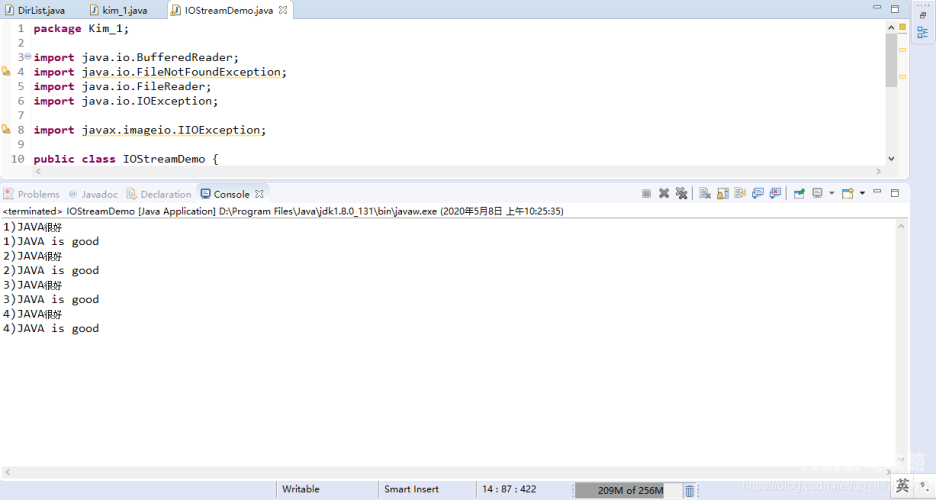Click editor horizontal scroll right arrow
This screenshot has height=500, width=936.
click(878, 171)
